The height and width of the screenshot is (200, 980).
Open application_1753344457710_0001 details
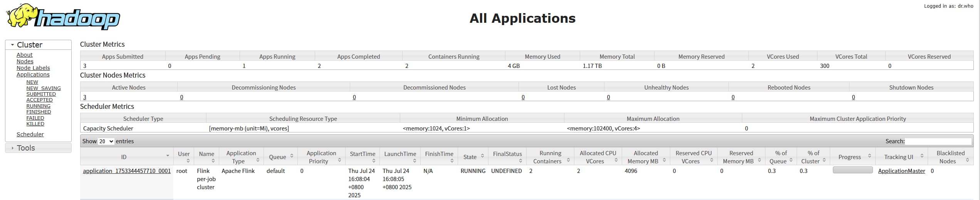[127, 171]
